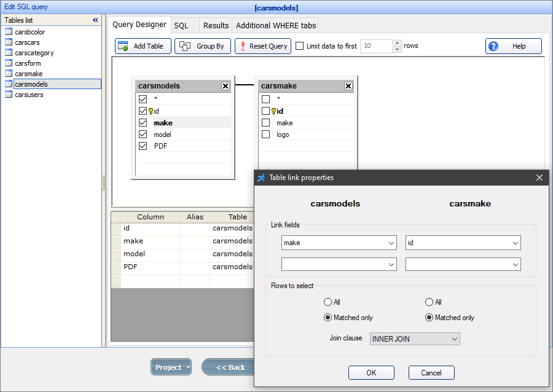Click the Cancel button
This screenshot has height=392, width=553.
pos(431,372)
